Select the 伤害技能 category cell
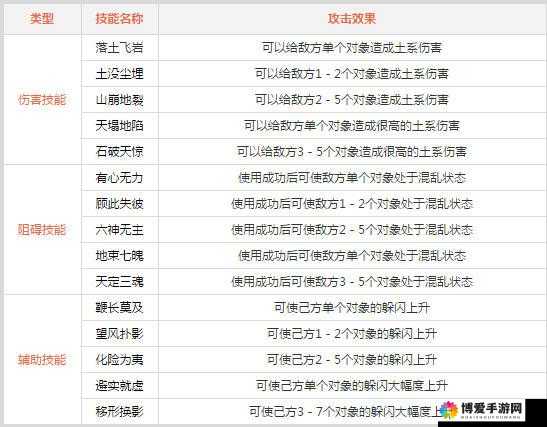The width and height of the screenshot is (547, 427). click(x=42, y=100)
